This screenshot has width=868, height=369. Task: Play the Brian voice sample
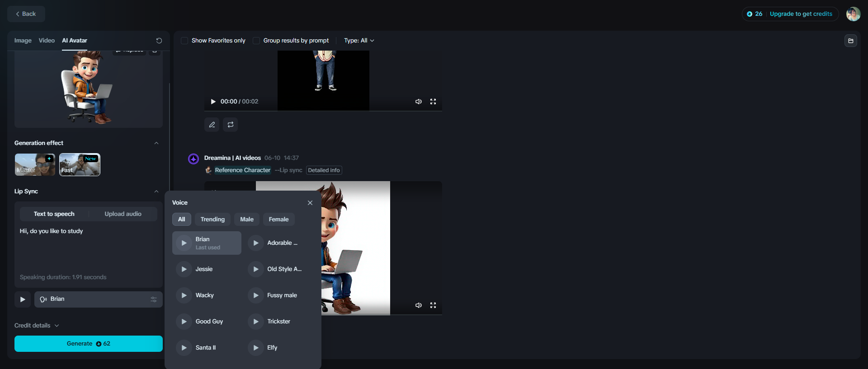(184, 243)
